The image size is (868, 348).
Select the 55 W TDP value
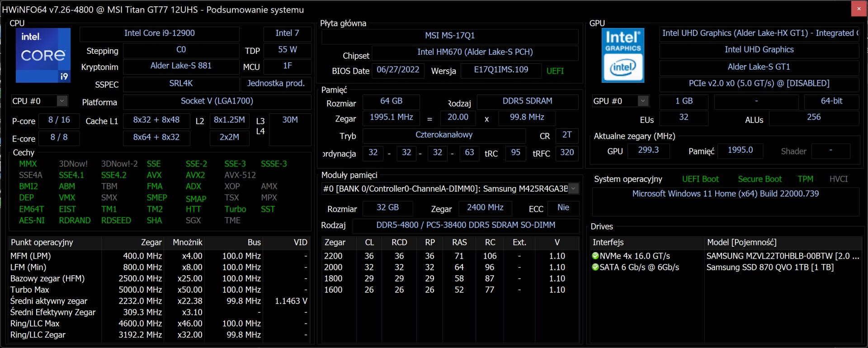(287, 50)
